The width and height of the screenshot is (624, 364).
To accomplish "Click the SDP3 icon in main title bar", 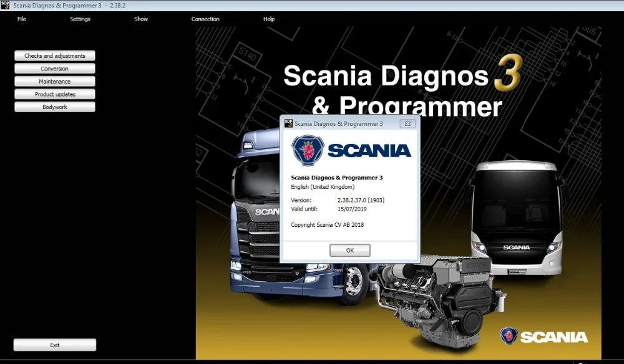I will [5, 5].
